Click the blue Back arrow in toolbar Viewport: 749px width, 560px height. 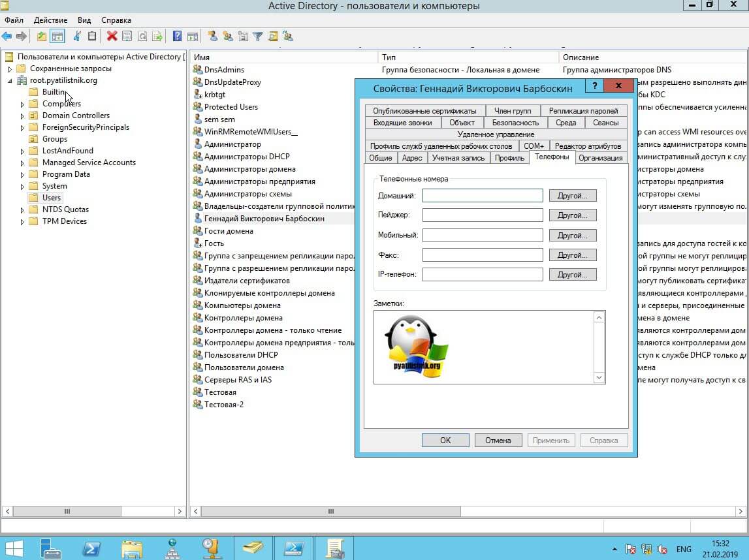tap(7, 37)
